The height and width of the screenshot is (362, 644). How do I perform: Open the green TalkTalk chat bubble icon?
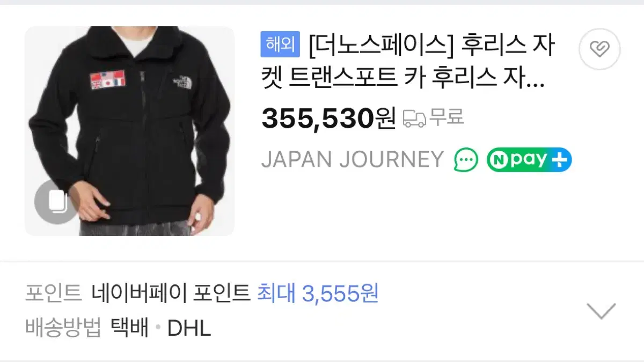click(x=466, y=159)
